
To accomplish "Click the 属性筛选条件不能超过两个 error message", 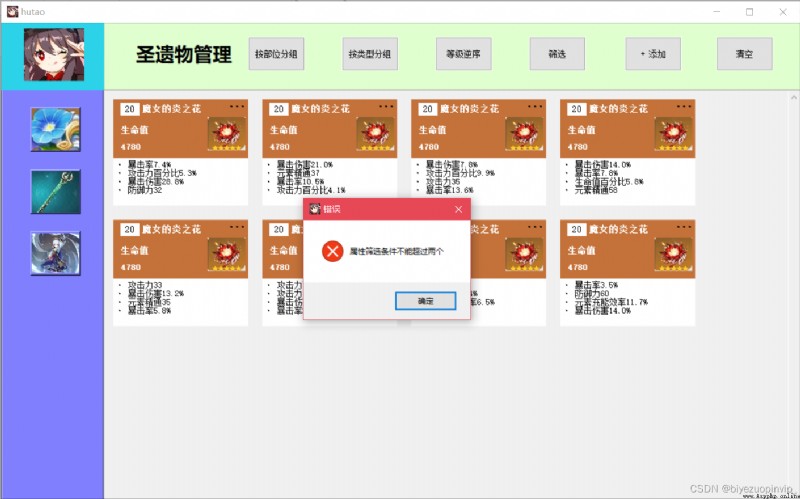I will (396, 252).
